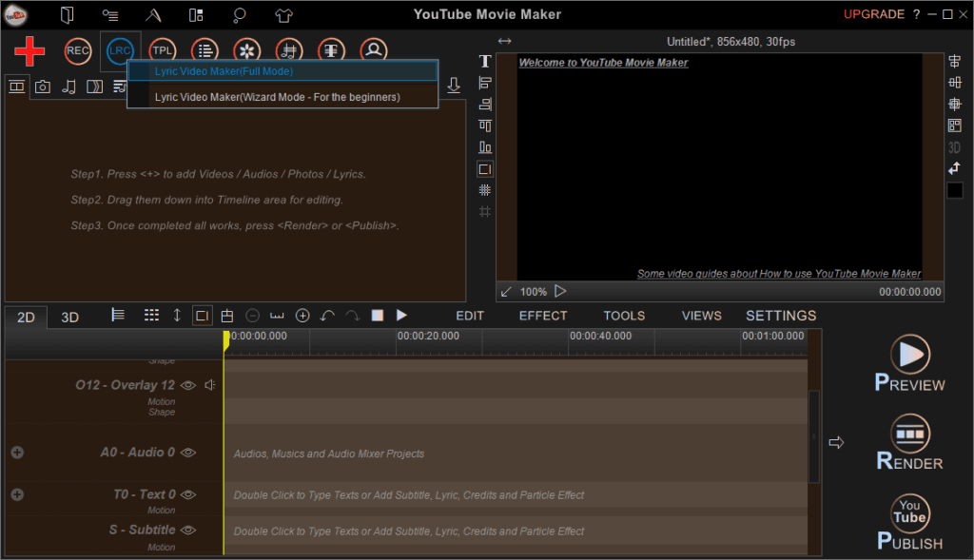Open the user account round icon
Screen dimensions: 974x560
(374, 50)
